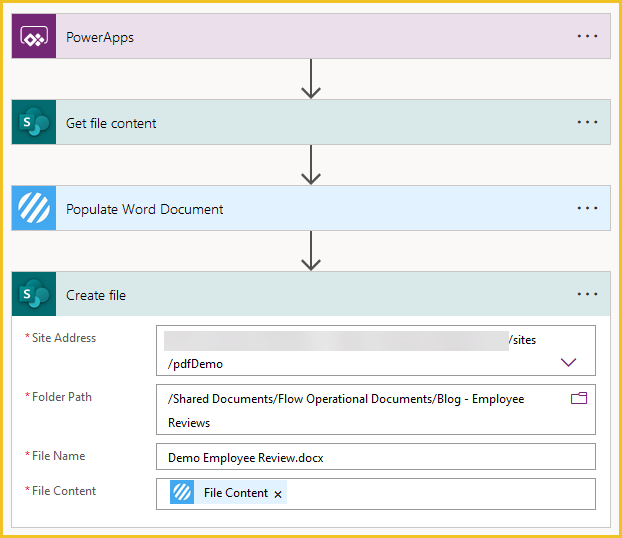This screenshot has height=538, width=622.
Task: Click the File Content field label
Action: [x=64, y=491]
